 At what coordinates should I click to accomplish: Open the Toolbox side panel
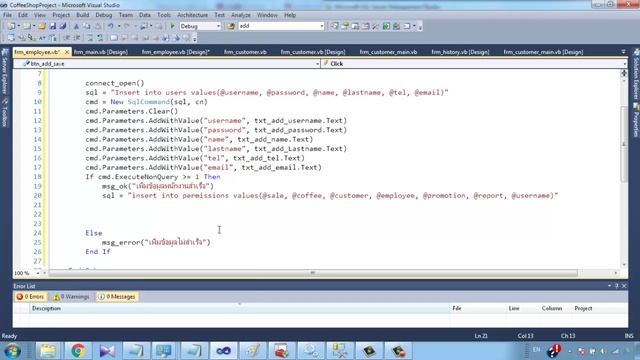pos(5,112)
